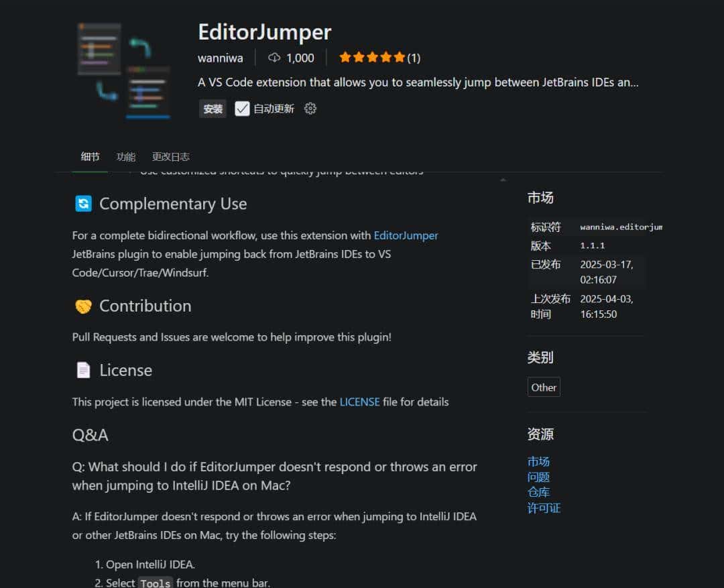Open the EditorJumper JetBrains plugin link
724x588 pixels.
tap(406, 235)
